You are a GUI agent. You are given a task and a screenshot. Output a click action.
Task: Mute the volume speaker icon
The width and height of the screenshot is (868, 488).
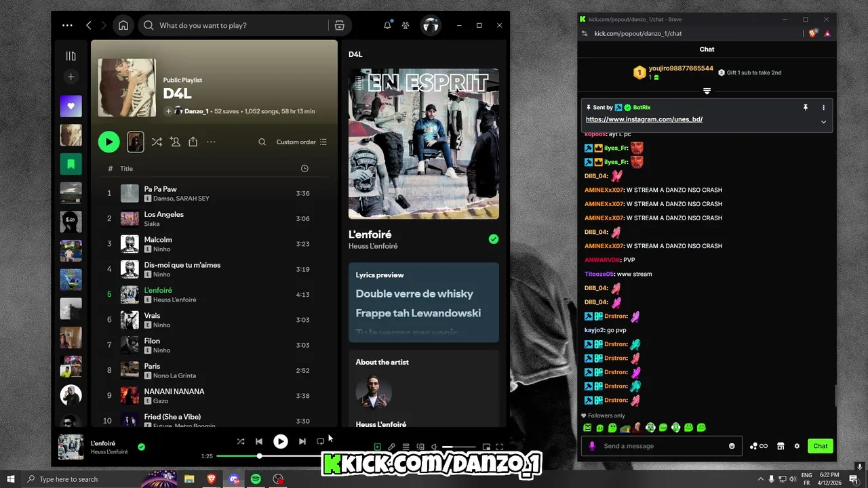pyautogui.click(x=435, y=447)
